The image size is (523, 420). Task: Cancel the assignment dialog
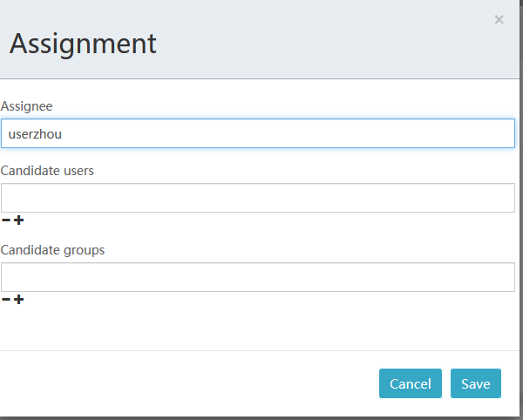(x=411, y=383)
